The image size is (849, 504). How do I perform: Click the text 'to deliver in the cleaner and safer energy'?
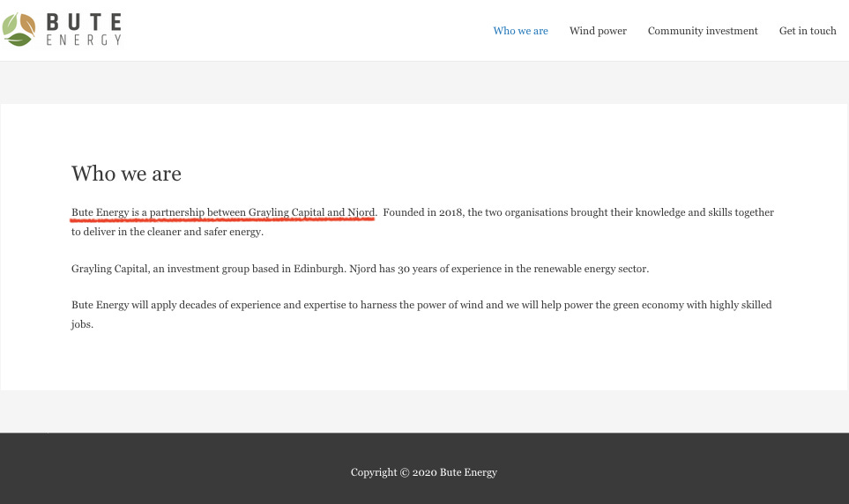coord(168,232)
